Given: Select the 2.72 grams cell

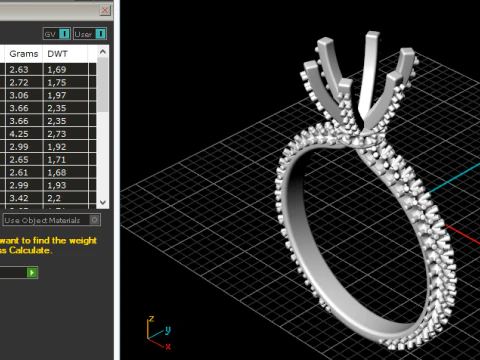Looking at the screenshot, I should coord(24,82).
